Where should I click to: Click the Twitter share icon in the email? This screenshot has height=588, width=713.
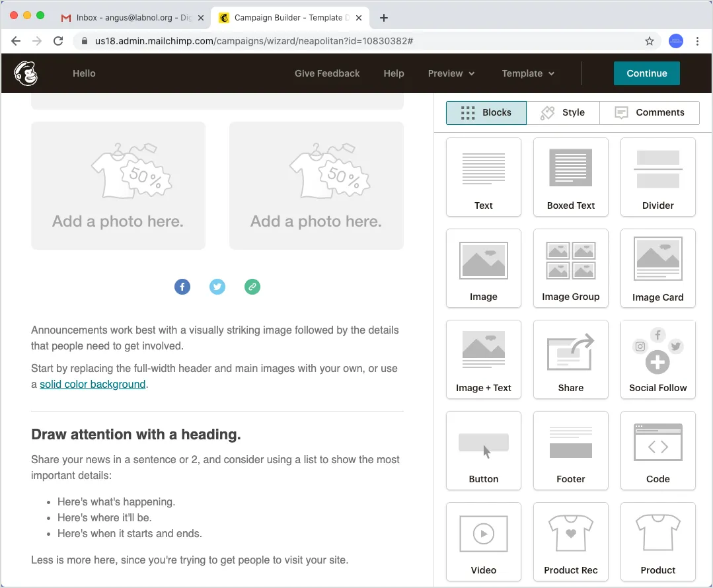(217, 286)
